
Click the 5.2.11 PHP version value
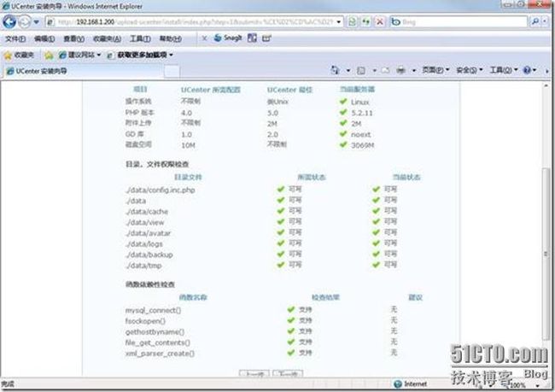pyautogui.click(x=362, y=113)
